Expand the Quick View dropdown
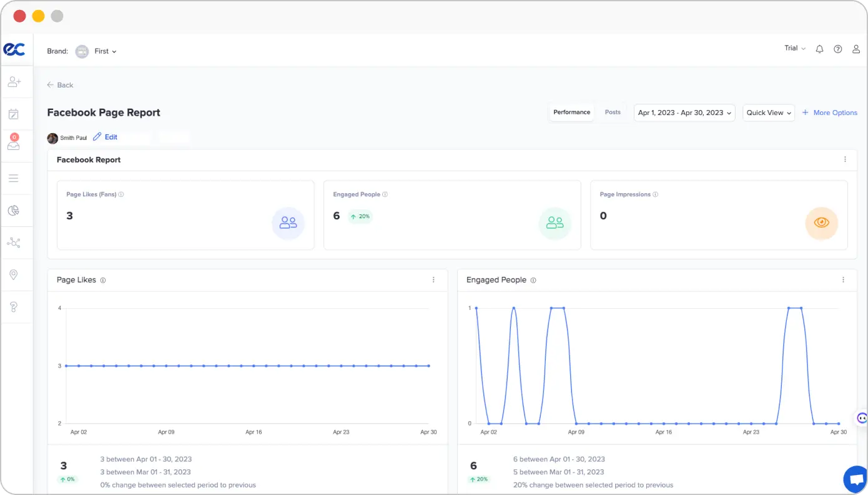This screenshot has height=495, width=868. click(x=769, y=112)
